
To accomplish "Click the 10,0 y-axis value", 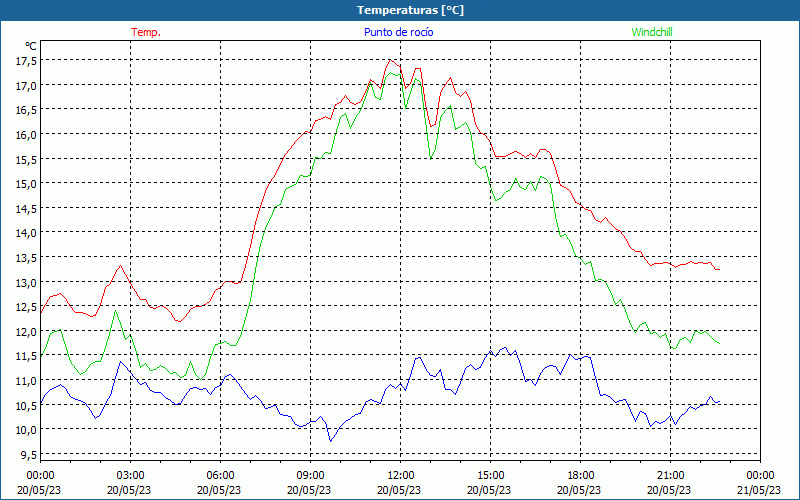I will click(x=27, y=430).
